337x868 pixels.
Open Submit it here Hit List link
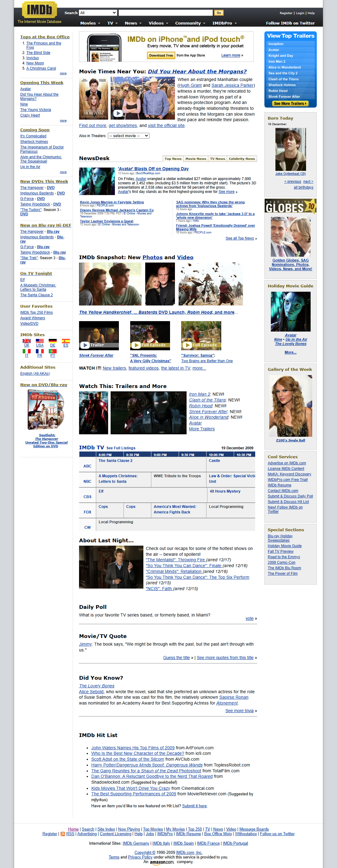pyautogui.click(x=195, y=806)
